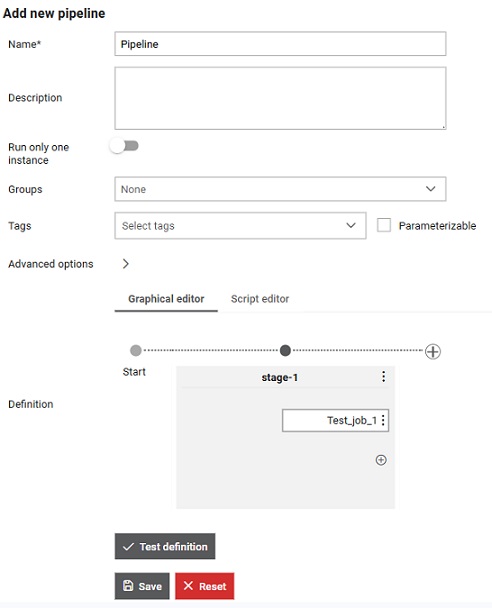This screenshot has width=492, height=608.
Task: Switch to the Script editor tab
Action: 260,299
